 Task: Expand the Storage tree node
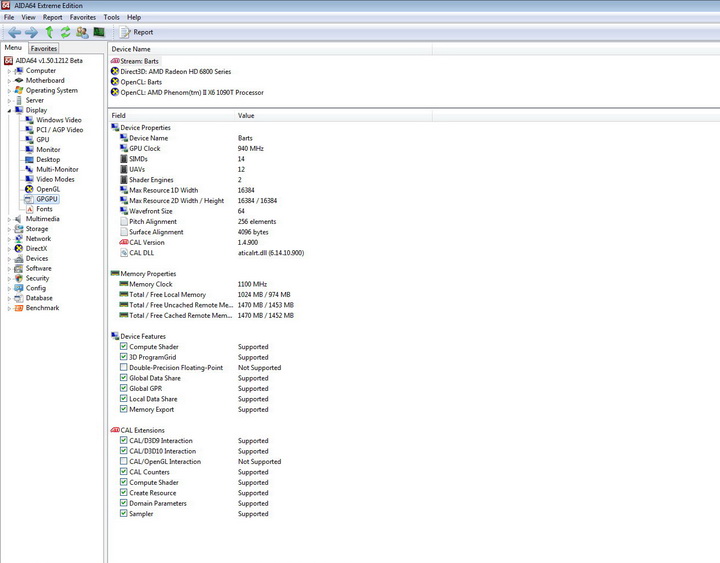tap(9, 229)
